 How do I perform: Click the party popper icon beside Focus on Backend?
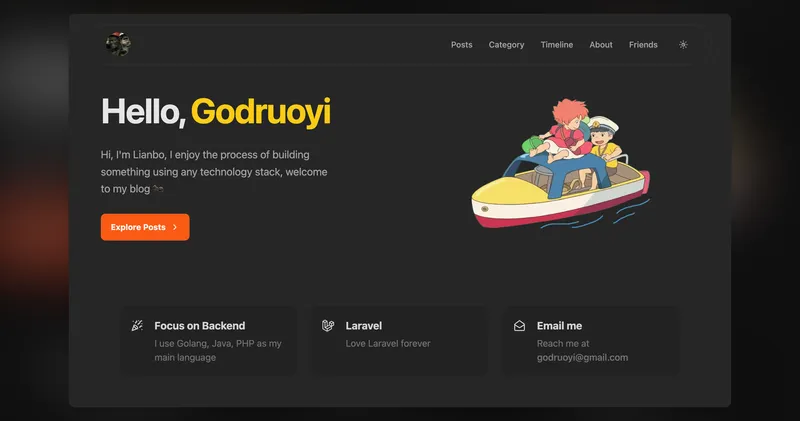tap(137, 326)
